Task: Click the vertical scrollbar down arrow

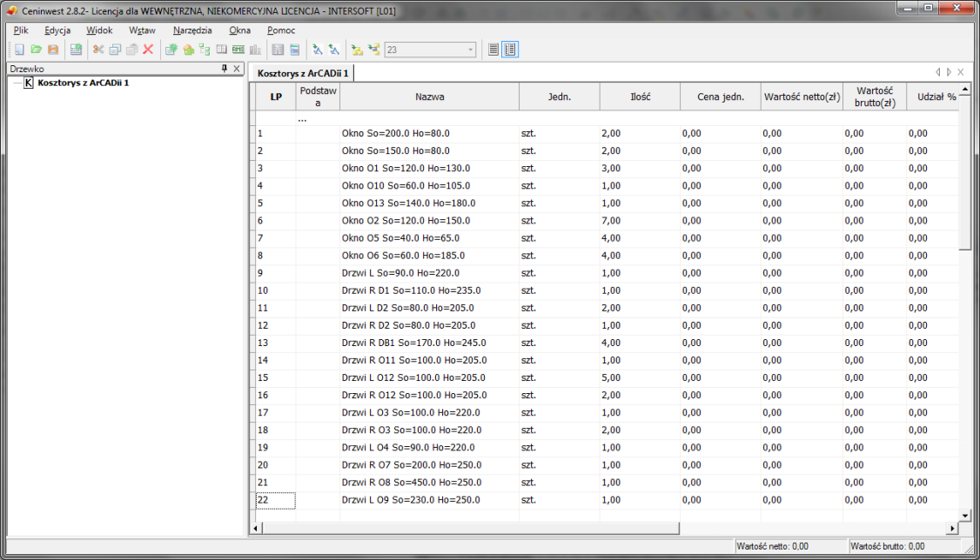Action: (965, 516)
